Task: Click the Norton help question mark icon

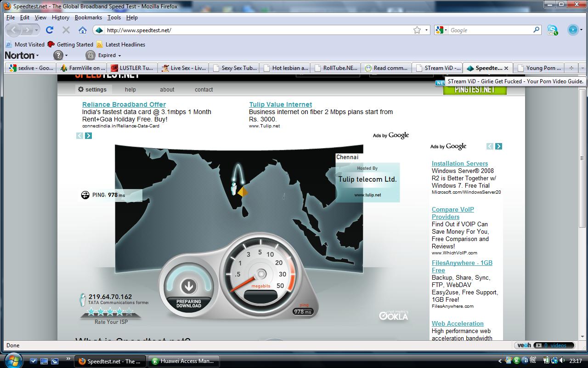Action: tap(58, 55)
